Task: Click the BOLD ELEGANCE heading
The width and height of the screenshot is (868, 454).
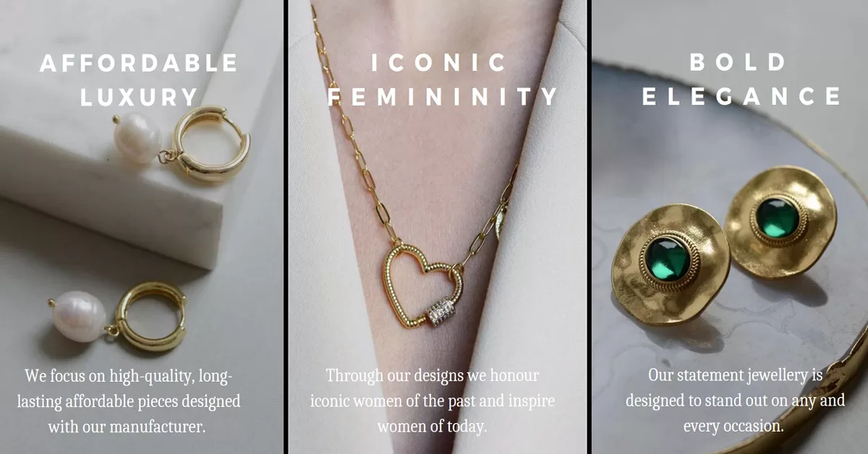Action: (x=741, y=80)
